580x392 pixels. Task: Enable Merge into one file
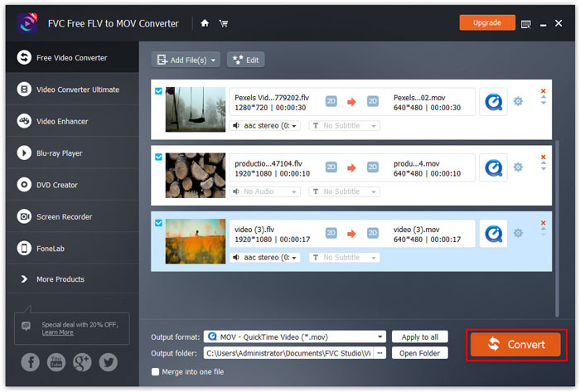pos(156,371)
